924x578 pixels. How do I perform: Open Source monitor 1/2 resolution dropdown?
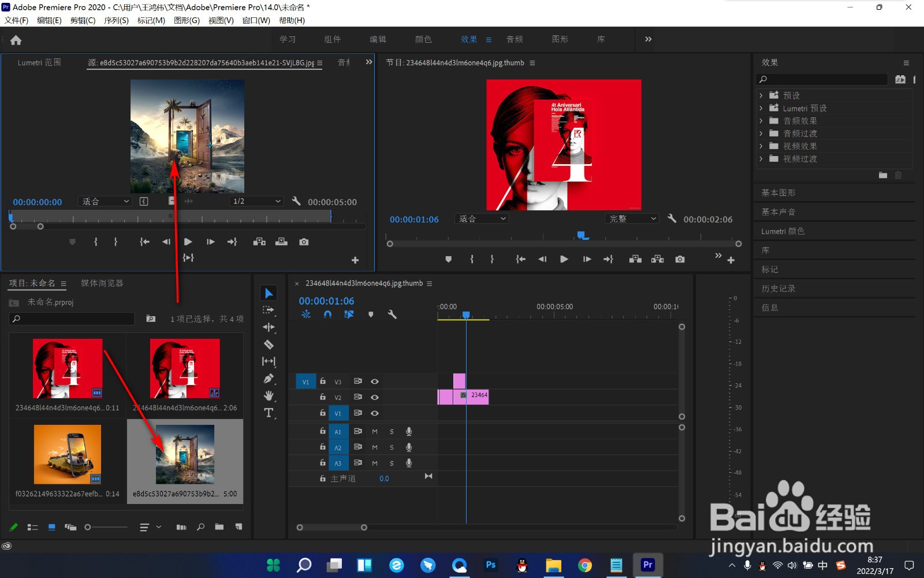(256, 201)
